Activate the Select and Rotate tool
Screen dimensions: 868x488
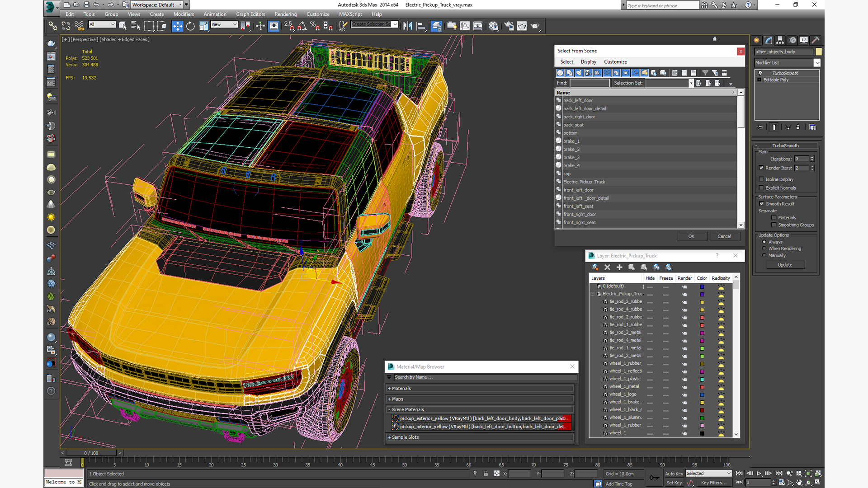190,26
